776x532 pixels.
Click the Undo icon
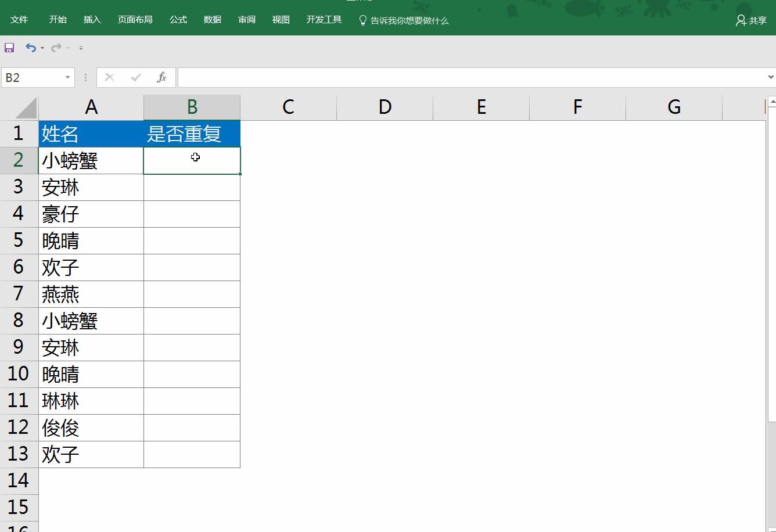31,48
